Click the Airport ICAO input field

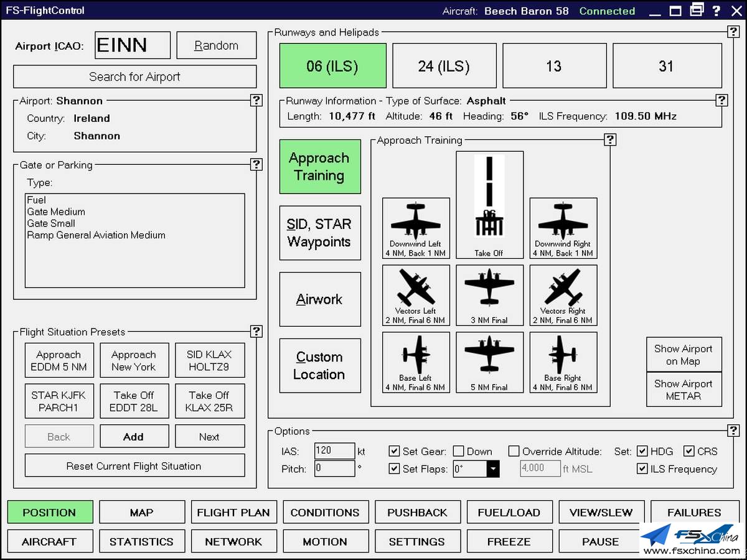[133, 45]
